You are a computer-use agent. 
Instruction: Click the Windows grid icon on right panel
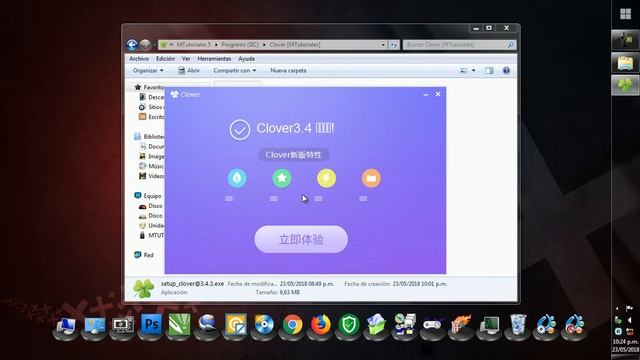[x=625, y=14]
